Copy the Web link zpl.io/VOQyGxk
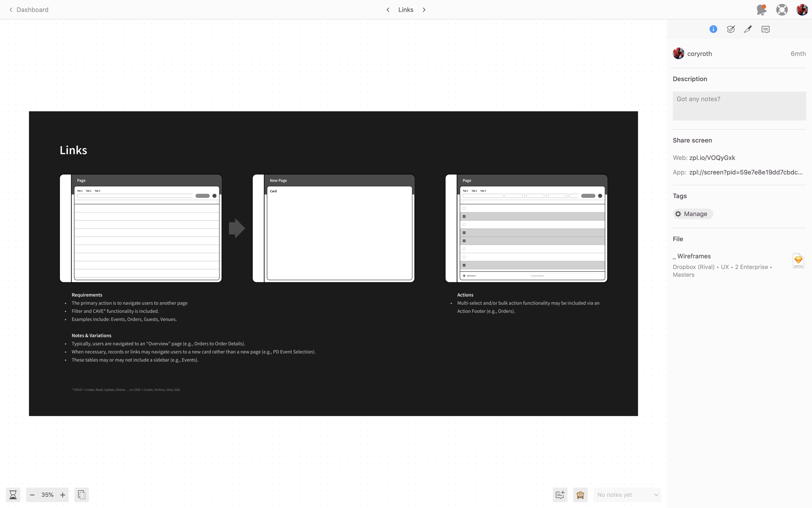 712,158
